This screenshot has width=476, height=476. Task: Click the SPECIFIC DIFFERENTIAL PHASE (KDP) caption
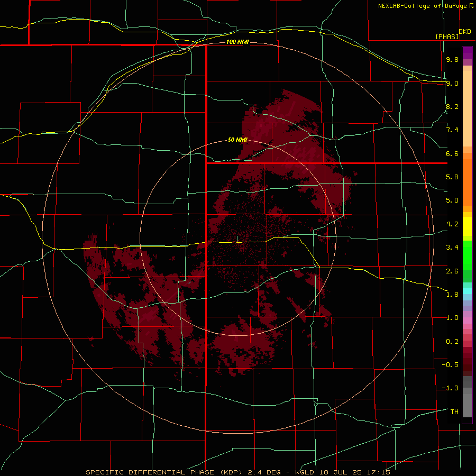164,472
